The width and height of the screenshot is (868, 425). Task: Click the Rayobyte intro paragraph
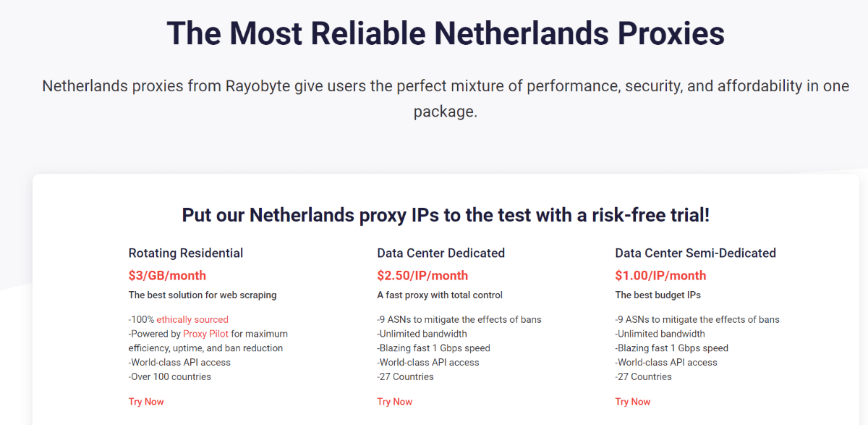tap(446, 98)
